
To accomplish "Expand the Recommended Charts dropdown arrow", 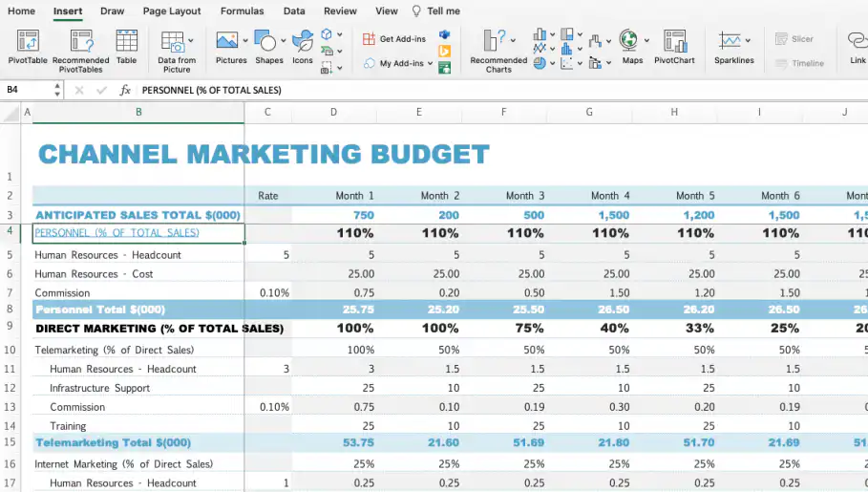I will point(513,40).
